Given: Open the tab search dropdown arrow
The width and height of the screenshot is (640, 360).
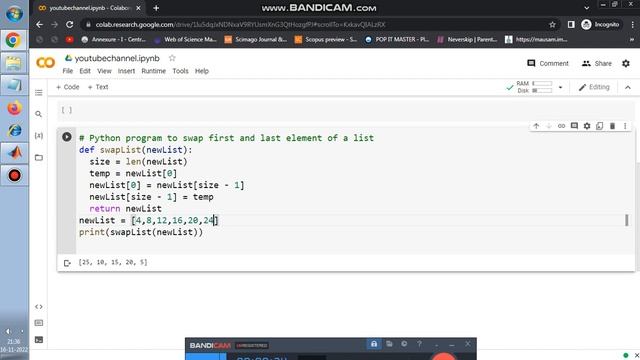Looking at the screenshot, I should click(587, 8).
